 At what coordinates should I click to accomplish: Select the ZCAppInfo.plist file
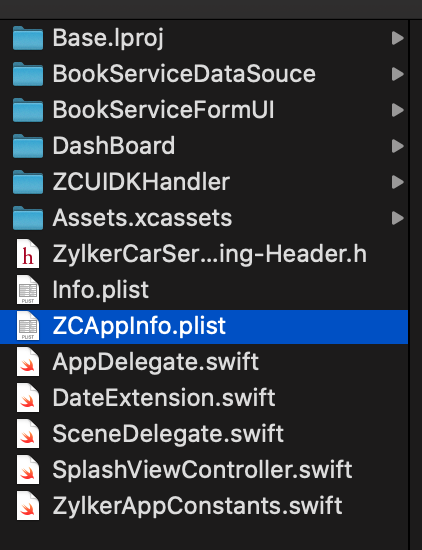[x=204, y=327]
